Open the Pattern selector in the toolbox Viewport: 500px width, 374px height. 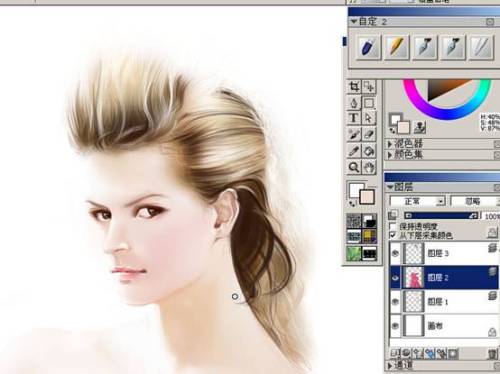354,237
